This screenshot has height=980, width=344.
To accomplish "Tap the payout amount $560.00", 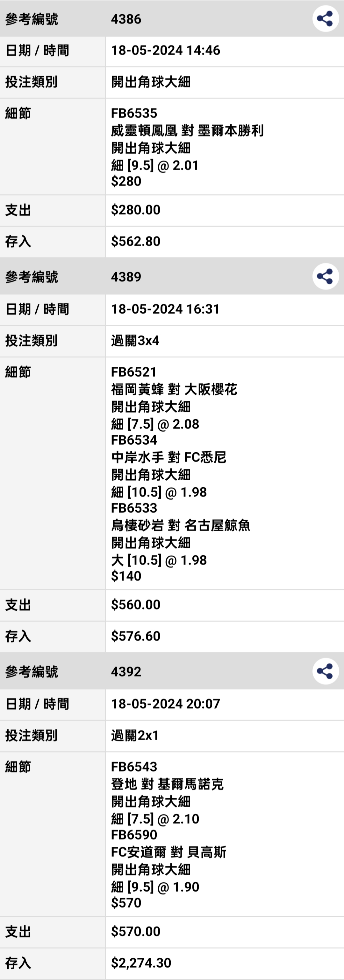I will 136,605.
